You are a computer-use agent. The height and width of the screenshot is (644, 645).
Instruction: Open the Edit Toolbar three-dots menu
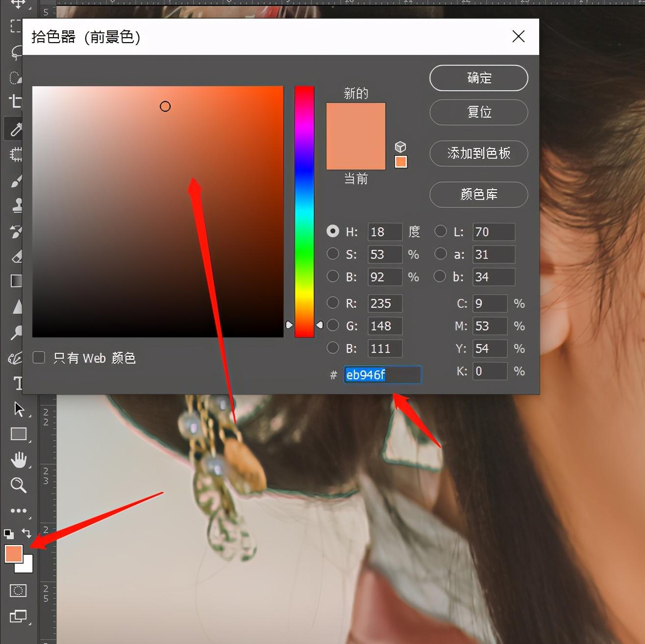19,511
